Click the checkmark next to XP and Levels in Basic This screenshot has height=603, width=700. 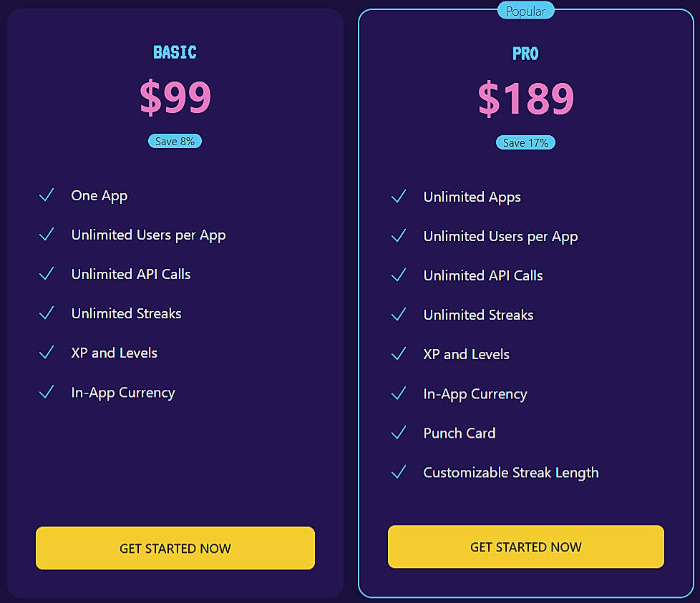47,352
